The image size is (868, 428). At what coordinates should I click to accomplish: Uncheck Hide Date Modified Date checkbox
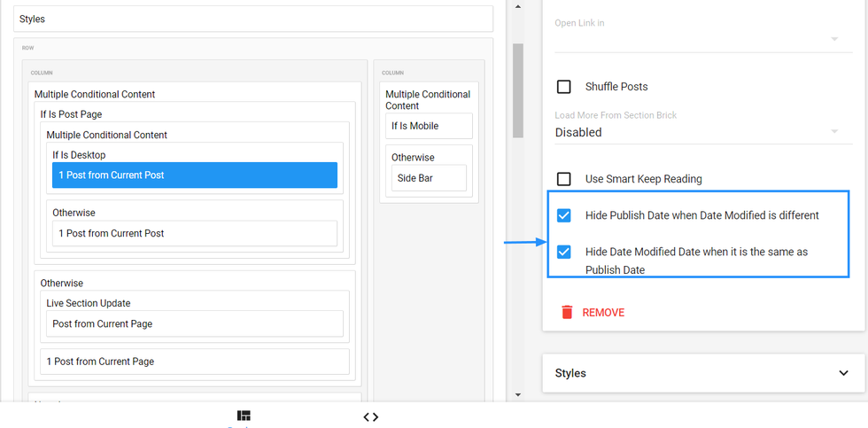point(563,252)
